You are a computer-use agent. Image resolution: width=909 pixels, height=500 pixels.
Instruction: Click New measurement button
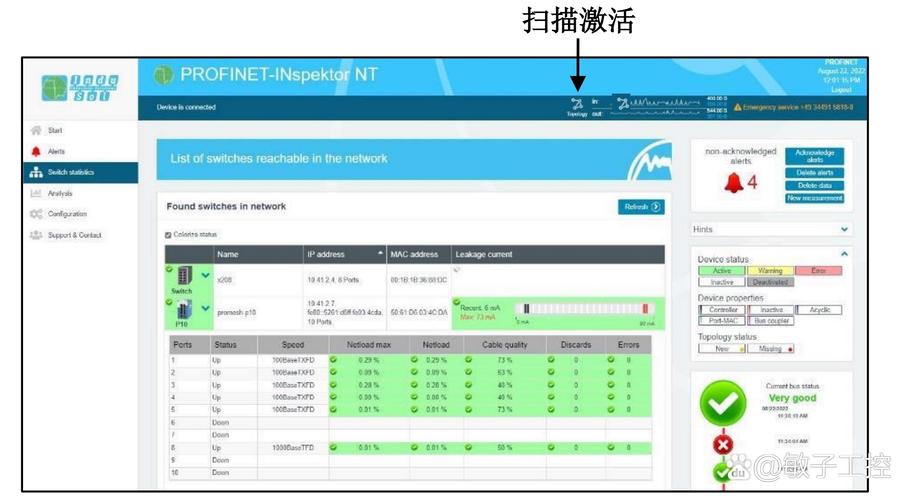(815, 198)
